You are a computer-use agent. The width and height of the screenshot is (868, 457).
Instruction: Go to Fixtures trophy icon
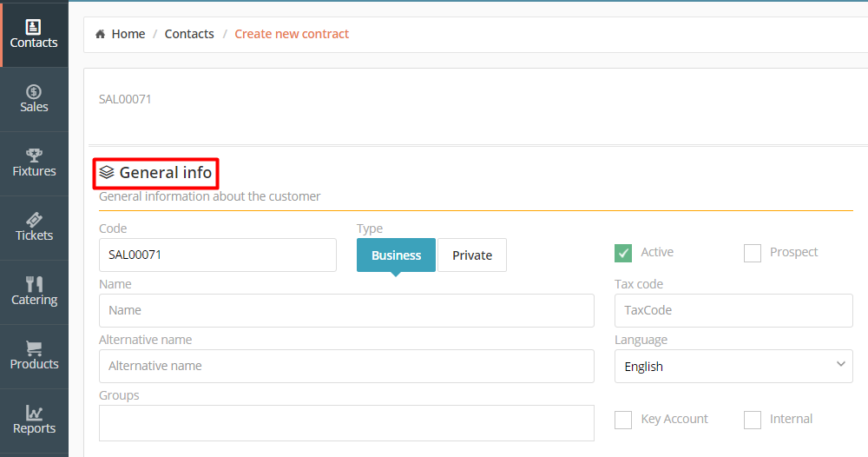pyautogui.click(x=34, y=156)
